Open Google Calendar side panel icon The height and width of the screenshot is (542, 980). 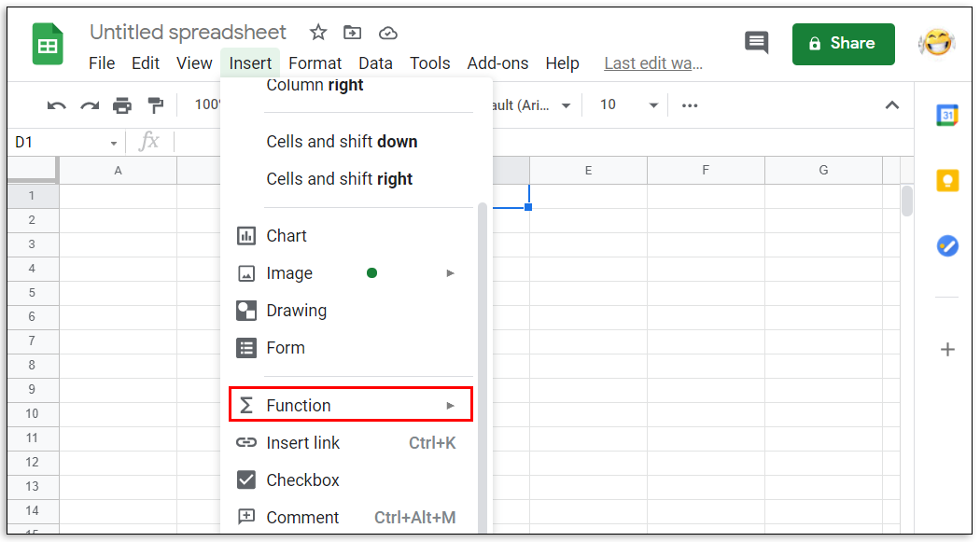click(947, 115)
